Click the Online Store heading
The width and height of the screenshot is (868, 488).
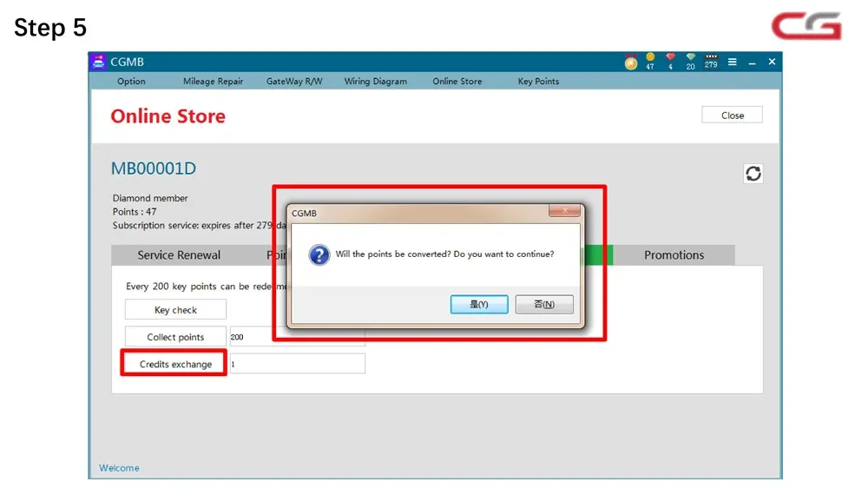click(168, 116)
